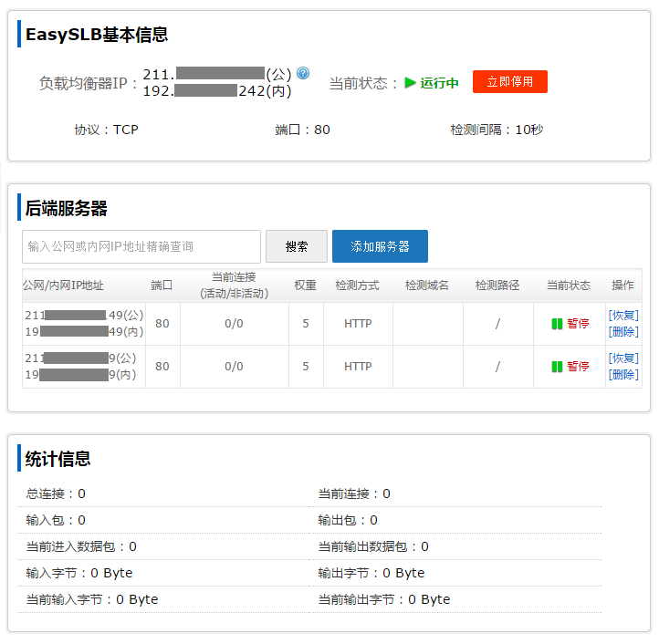Screen dimensions: 659x644
Task: Click the 暂停 status text in second row
Action: [x=578, y=367]
